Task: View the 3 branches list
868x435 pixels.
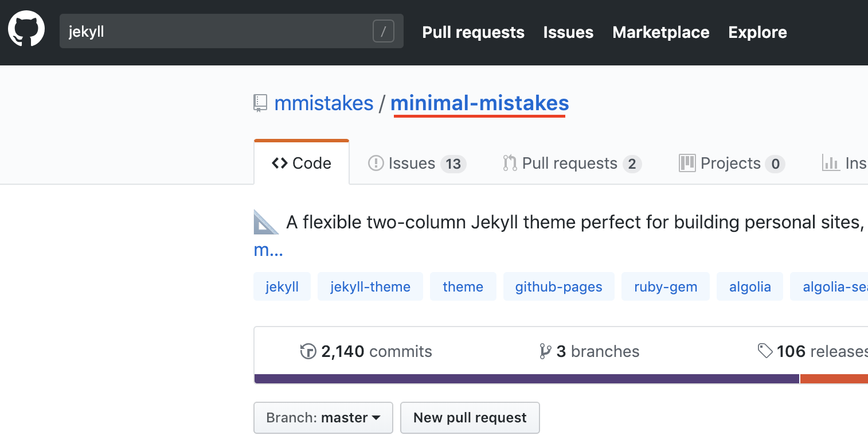Action: (589, 351)
